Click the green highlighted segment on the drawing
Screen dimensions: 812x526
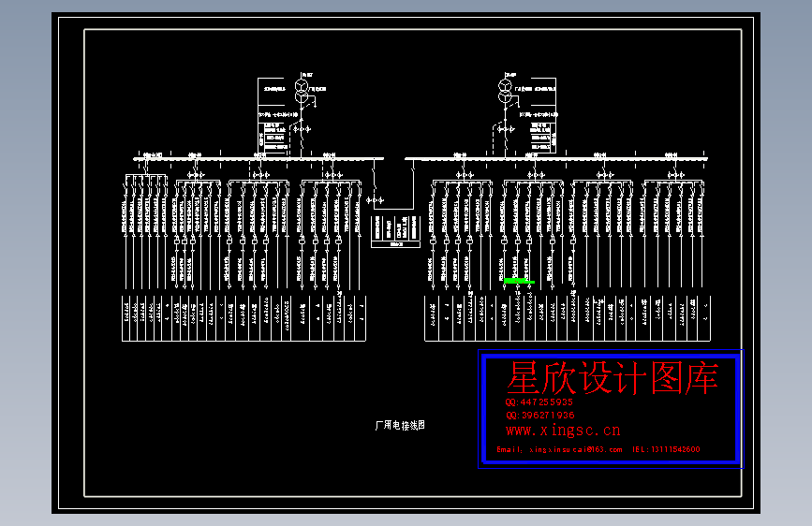(x=519, y=281)
